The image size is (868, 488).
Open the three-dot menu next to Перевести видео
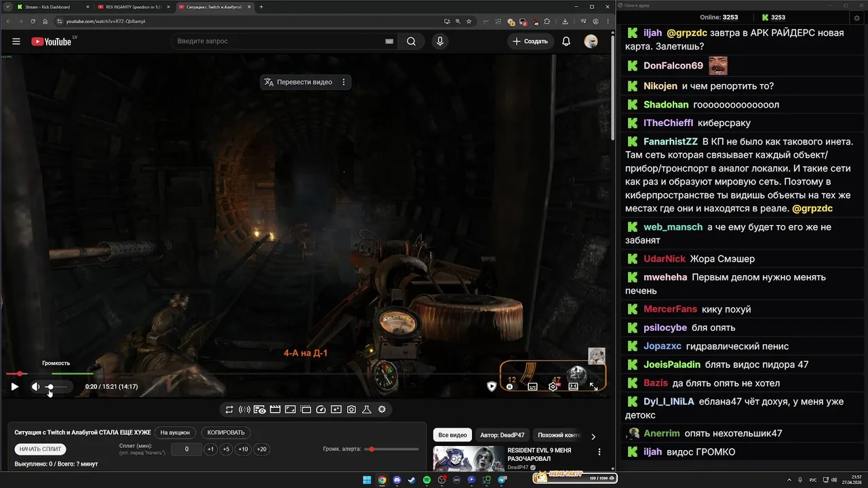click(344, 82)
